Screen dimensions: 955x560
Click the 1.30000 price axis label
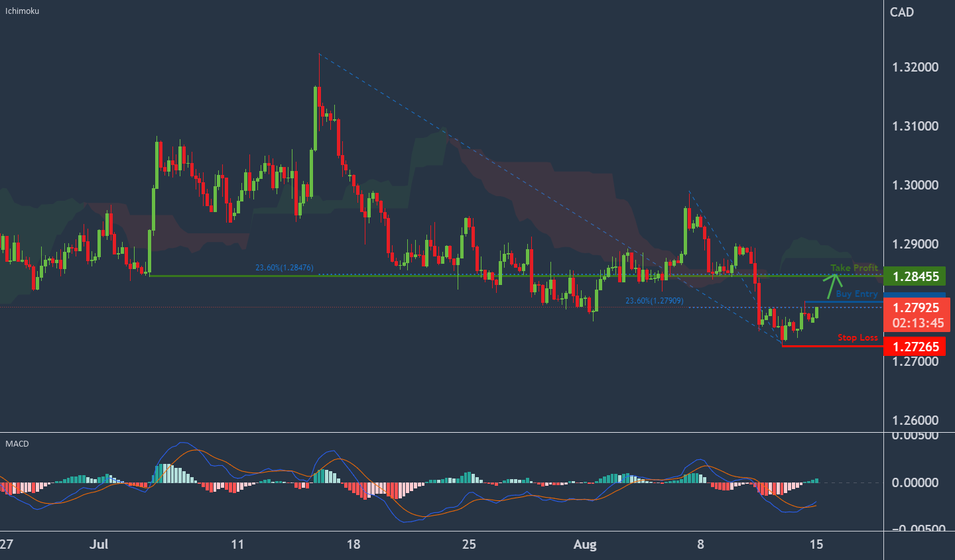click(x=915, y=185)
